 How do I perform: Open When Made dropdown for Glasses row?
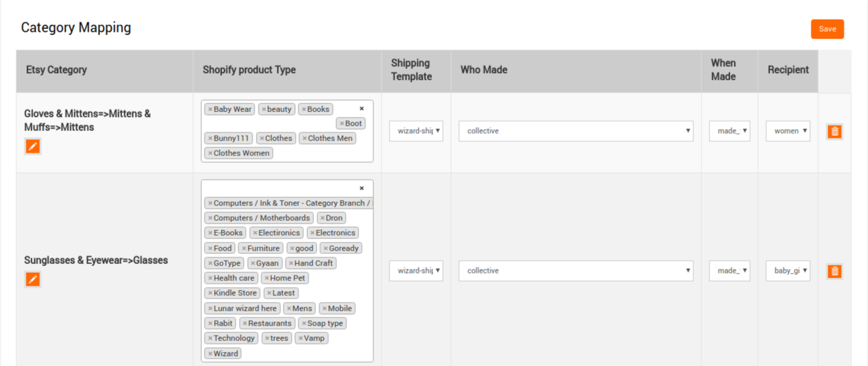point(730,271)
